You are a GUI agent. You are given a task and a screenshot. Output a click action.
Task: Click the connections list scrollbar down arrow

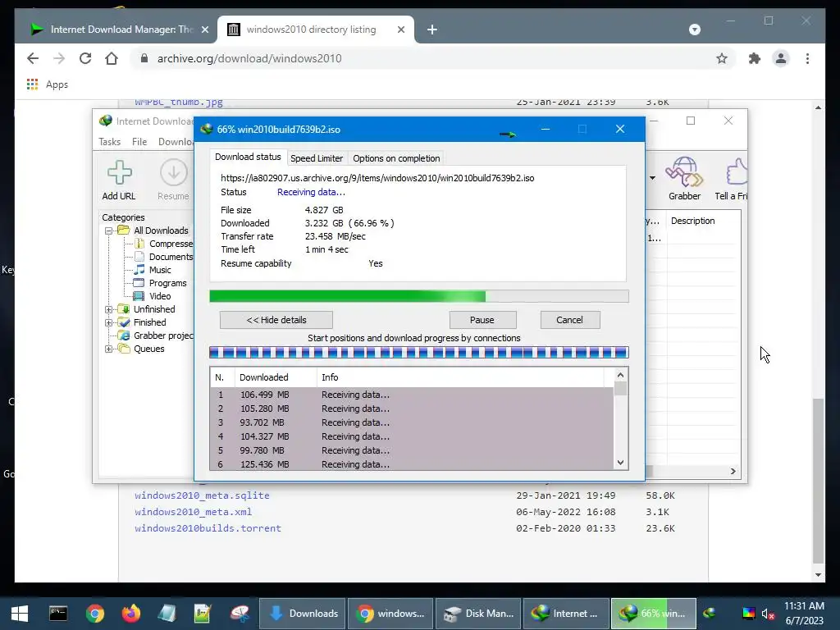click(x=620, y=463)
